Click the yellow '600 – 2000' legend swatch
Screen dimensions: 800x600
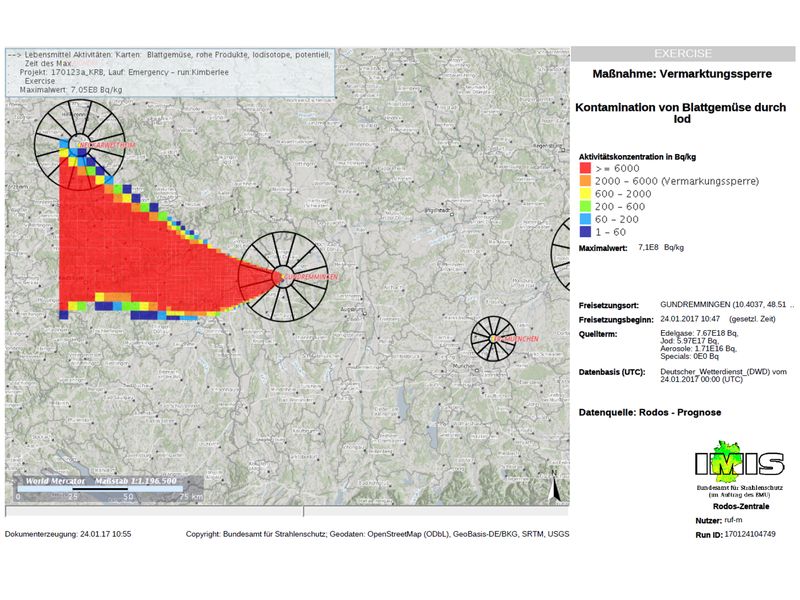[x=585, y=193]
